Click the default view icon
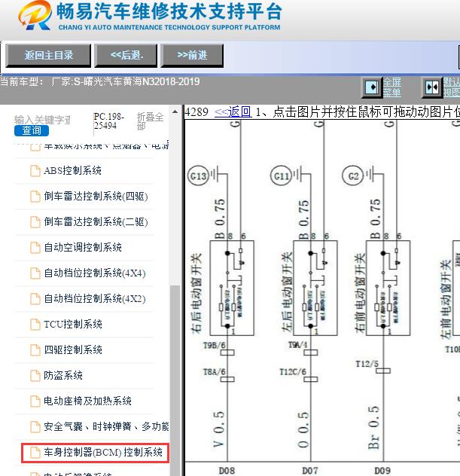The height and width of the screenshot is (476, 460). tap(432, 87)
